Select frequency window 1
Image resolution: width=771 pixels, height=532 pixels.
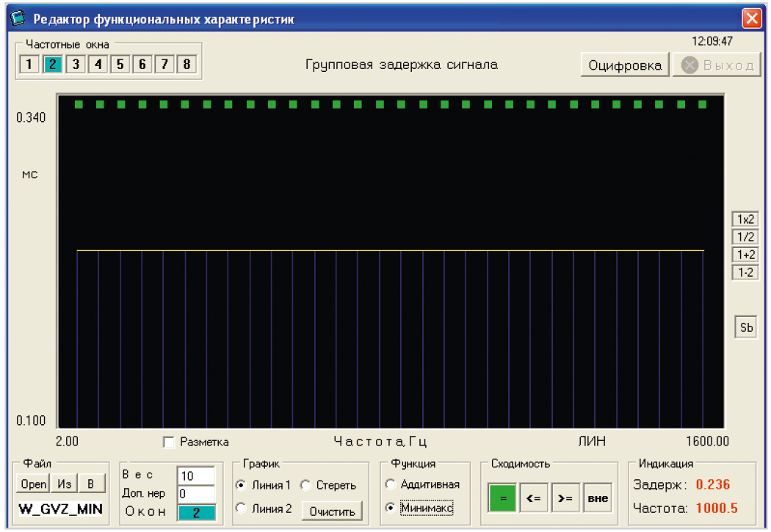point(29,64)
